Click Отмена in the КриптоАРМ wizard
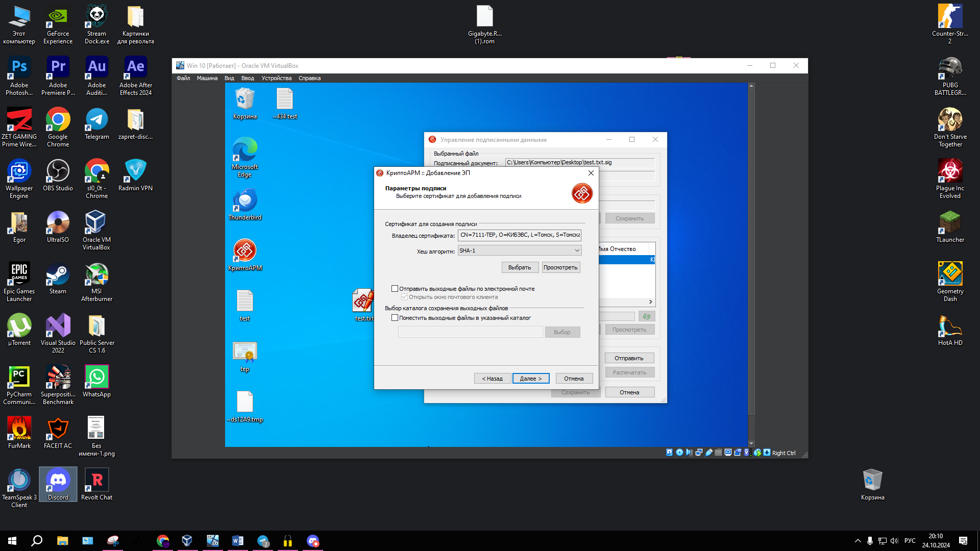980x551 pixels. point(574,379)
